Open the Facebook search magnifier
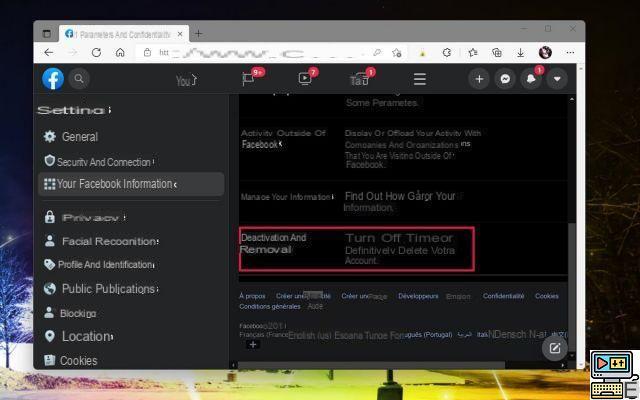This screenshot has height=400, width=640. pyautogui.click(x=79, y=79)
